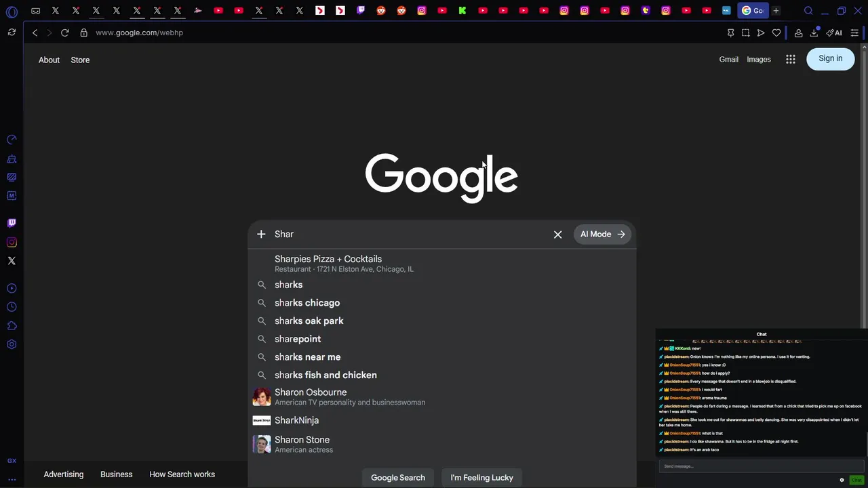Choose the 'sharks near me' suggestion

pos(442,357)
